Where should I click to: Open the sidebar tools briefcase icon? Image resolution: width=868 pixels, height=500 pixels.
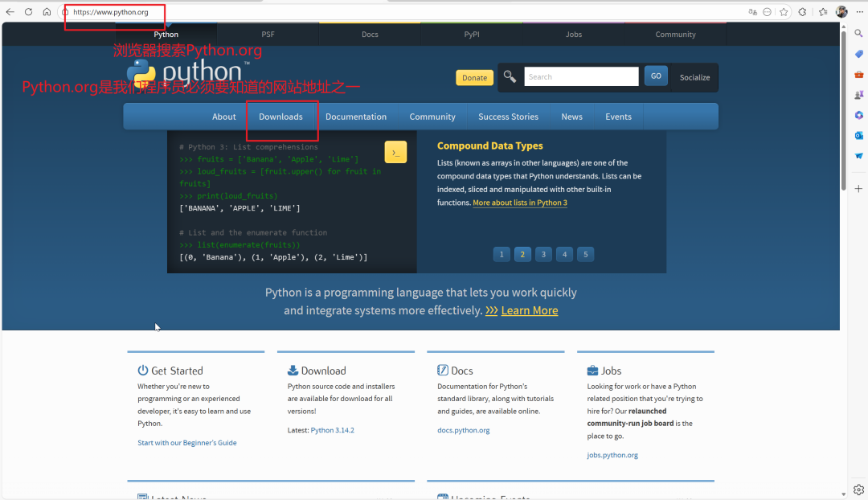pos(858,74)
